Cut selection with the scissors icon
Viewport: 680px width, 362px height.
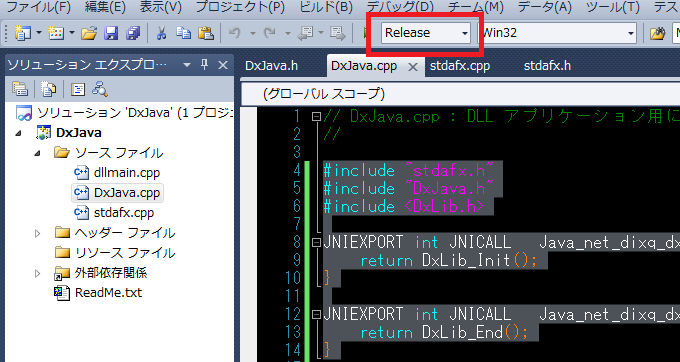tap(161, 33)
